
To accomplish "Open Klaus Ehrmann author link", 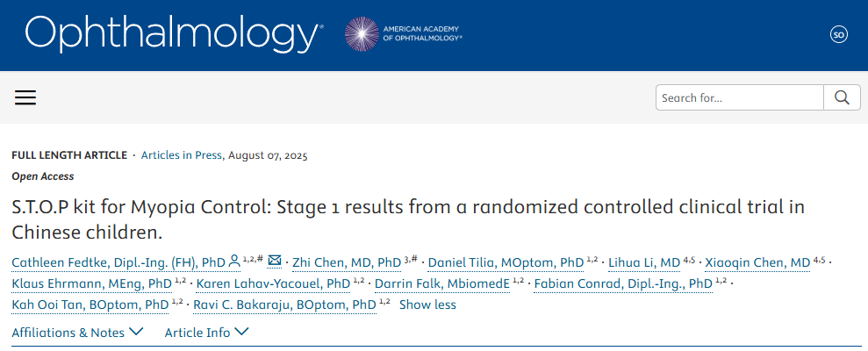I will point(91,283).
